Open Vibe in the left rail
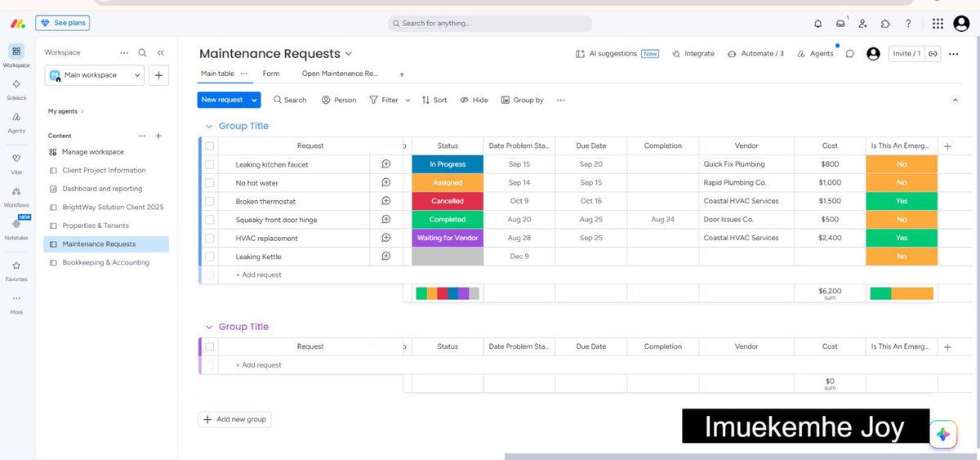Screen dimensions: 980x460 coord(16,163)
